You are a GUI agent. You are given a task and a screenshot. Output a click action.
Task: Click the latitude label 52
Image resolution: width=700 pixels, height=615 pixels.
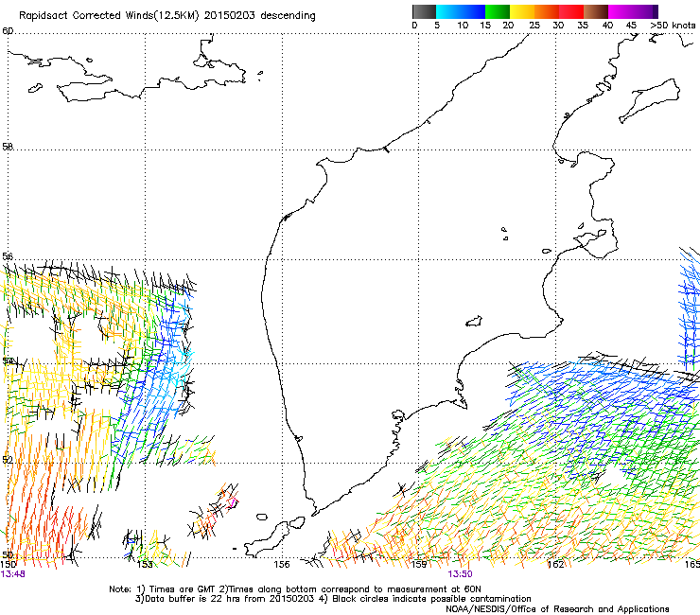coord(8,460)
